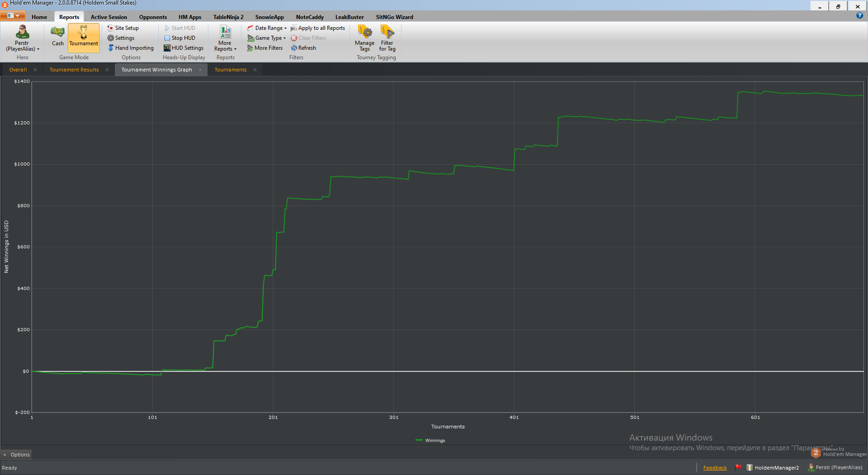Close the Overall report tab
Viewport: 868px width, 475px height.
tap(35, 70)
